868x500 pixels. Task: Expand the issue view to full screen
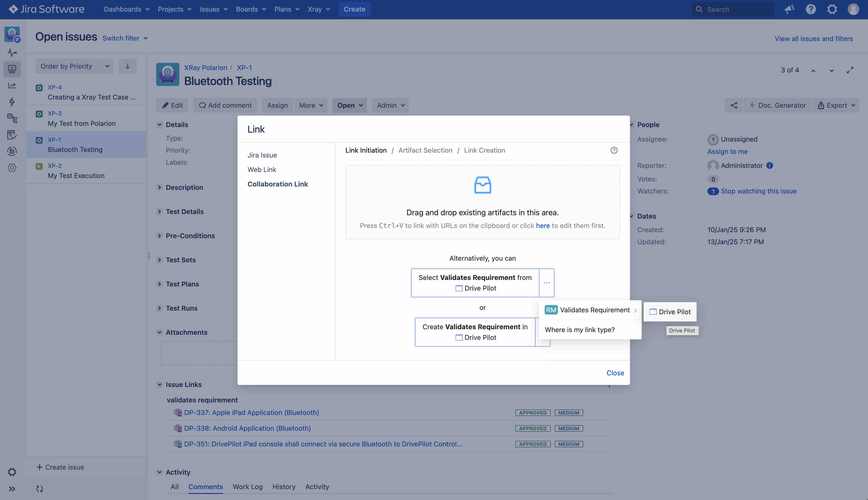click(850, 70)
